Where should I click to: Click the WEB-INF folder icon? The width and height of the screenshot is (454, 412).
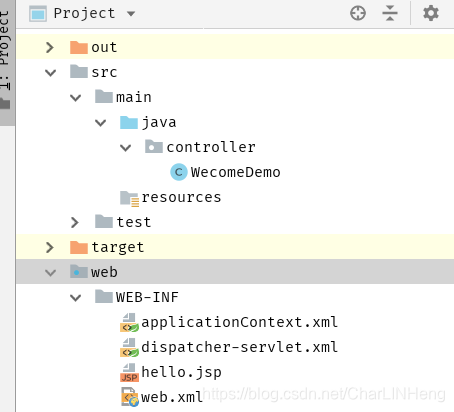[104, 296]
